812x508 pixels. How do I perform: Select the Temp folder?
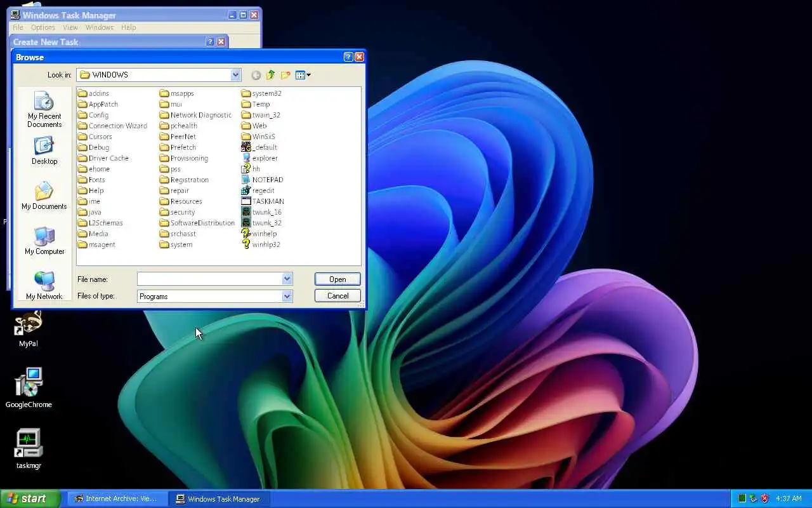(256, 104)
